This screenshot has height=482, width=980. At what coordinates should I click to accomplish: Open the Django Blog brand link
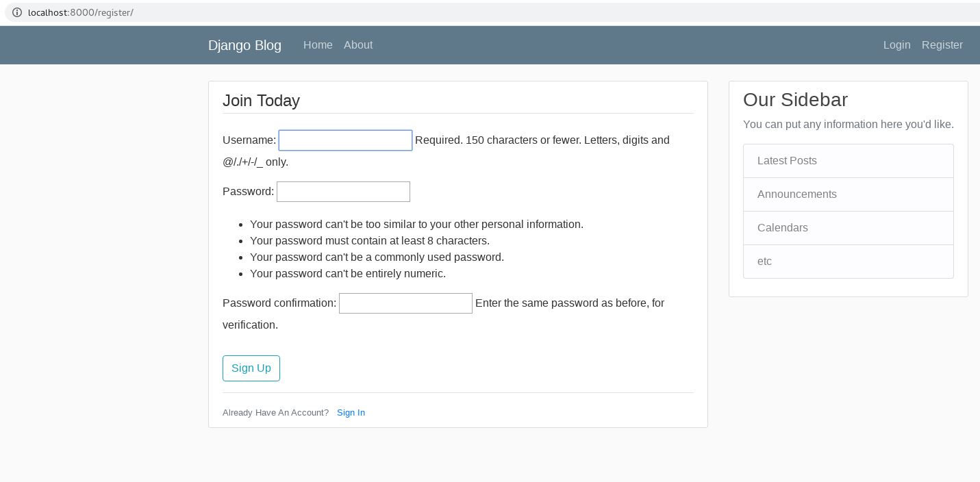tap(244, 45)
